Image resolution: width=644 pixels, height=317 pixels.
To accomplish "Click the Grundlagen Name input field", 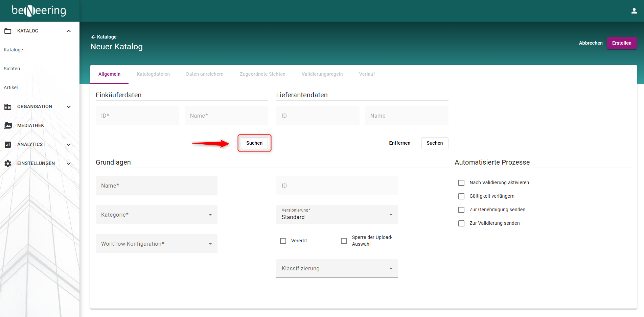I will (156, 186).
